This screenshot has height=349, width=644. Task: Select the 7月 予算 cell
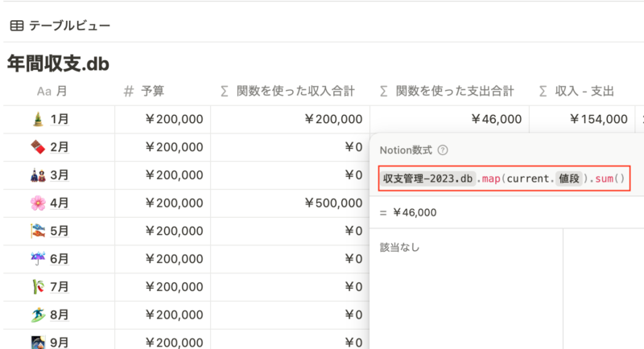pos(163,286)
